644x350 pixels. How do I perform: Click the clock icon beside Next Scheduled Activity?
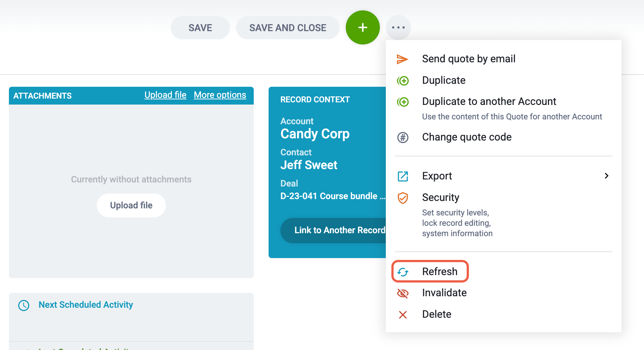tap(24, 306)
